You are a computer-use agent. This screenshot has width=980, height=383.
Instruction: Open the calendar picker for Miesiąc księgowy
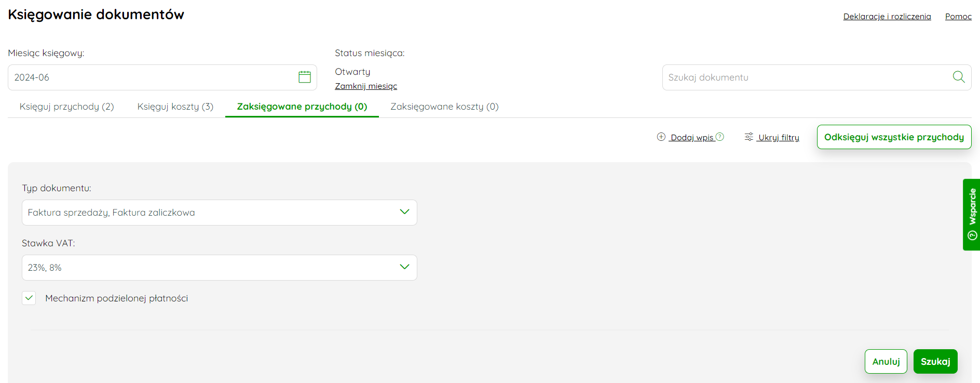(305, 77)
